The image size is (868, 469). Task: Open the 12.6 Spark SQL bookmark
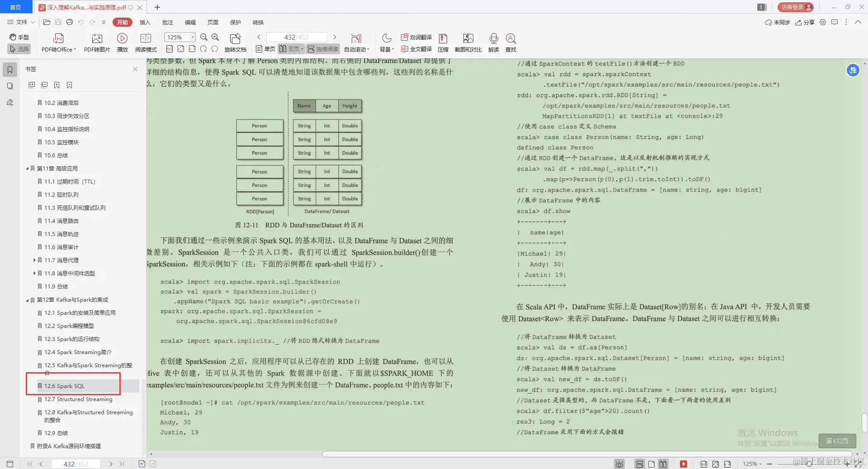pos(65,386)
